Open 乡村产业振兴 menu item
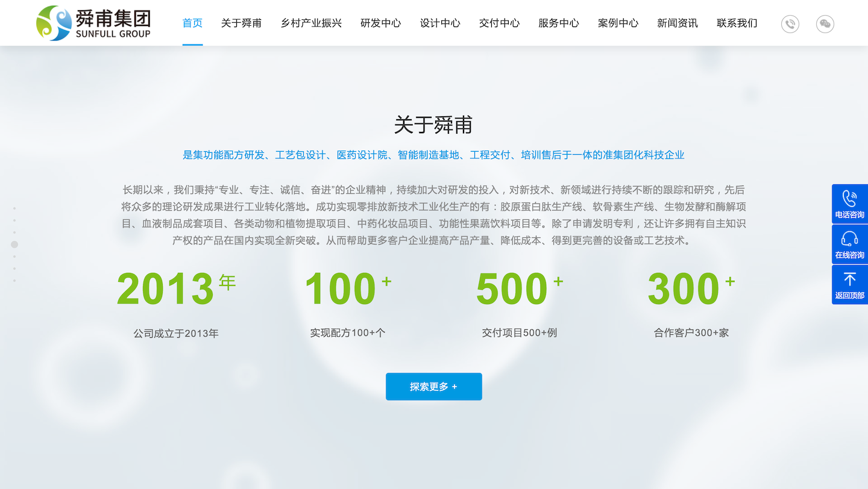 pos(311,23)
